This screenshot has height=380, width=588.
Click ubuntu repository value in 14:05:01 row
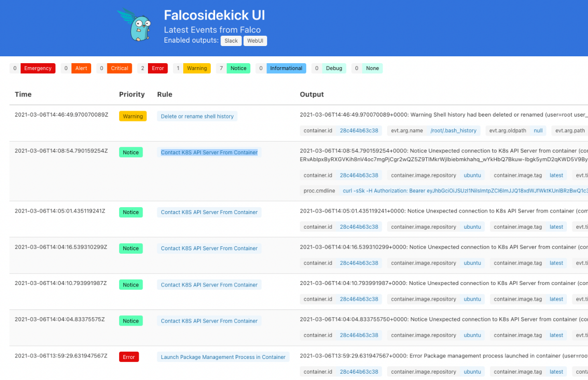(472, 227)
